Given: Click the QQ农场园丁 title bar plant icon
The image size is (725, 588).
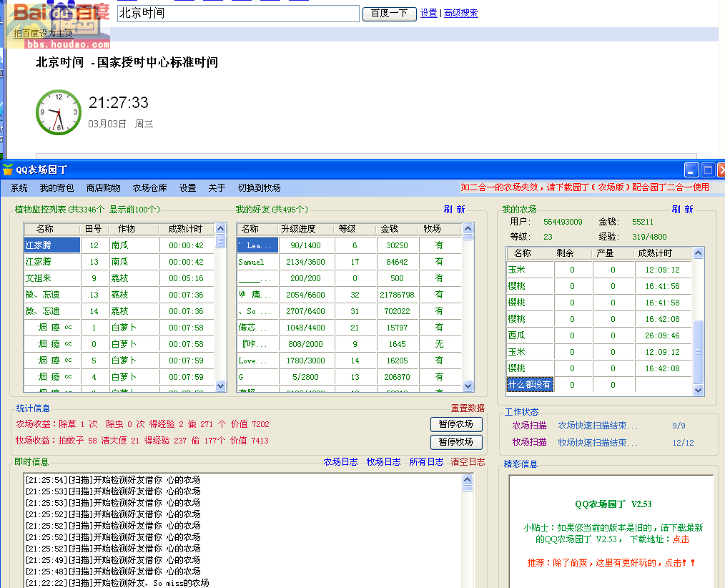Looking at the screenshot, I should 8,170.
